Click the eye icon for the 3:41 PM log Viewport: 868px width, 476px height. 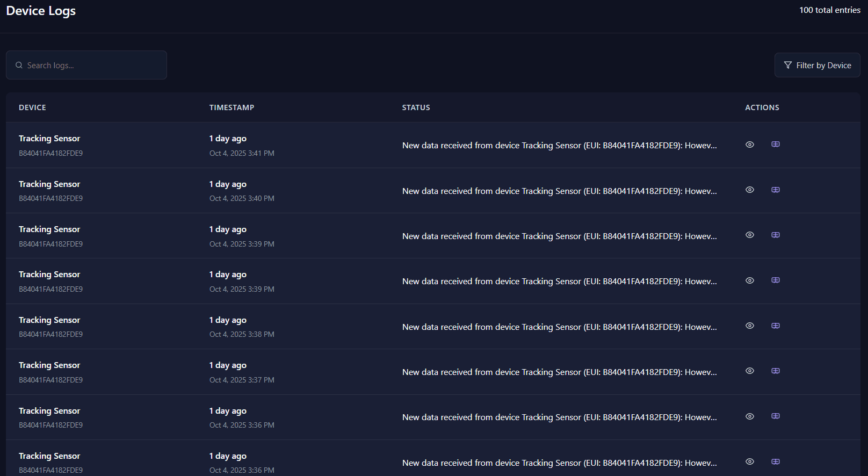point(750,145)
